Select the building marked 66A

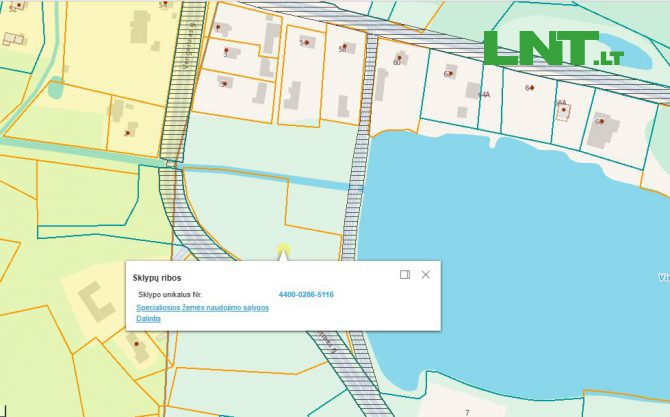(562, 104)
